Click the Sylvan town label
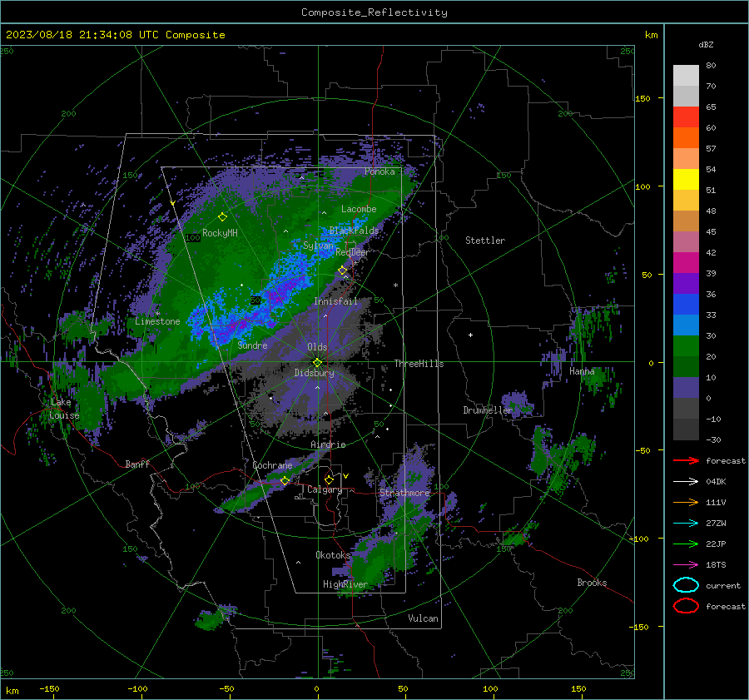The image size is (749, 700). coord(318,246)
